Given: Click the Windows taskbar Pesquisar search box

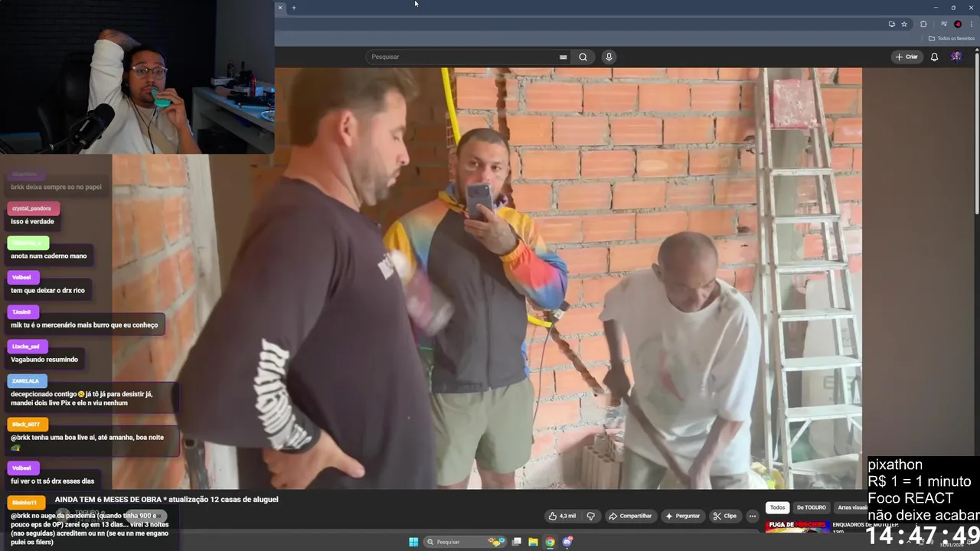Looking at the screenshot, I should tap(465, 542).
